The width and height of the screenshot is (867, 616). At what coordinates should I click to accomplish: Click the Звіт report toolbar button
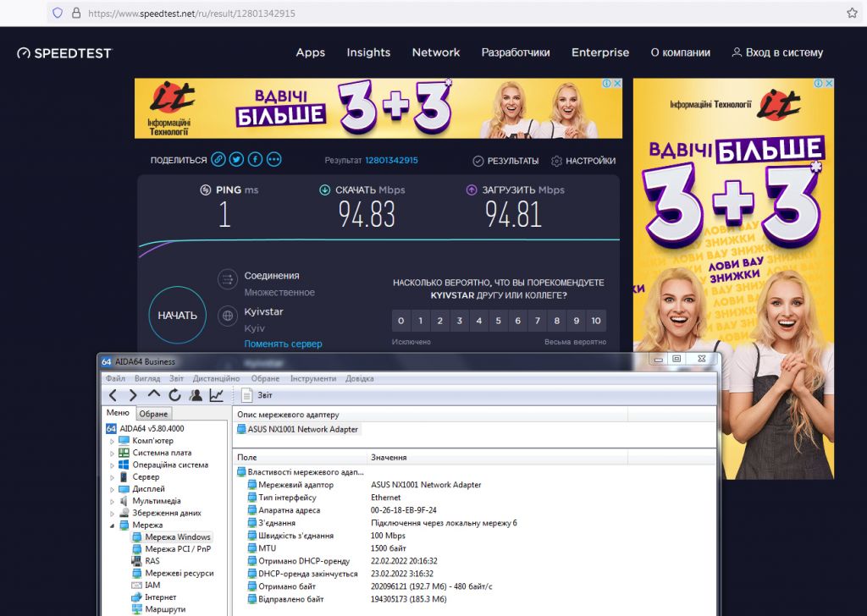click(257, 395)
